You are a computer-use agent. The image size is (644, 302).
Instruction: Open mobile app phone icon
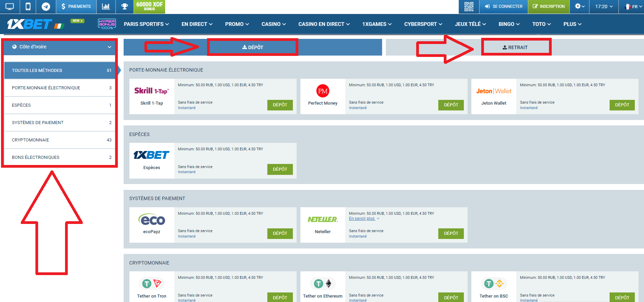coord(28,6)
